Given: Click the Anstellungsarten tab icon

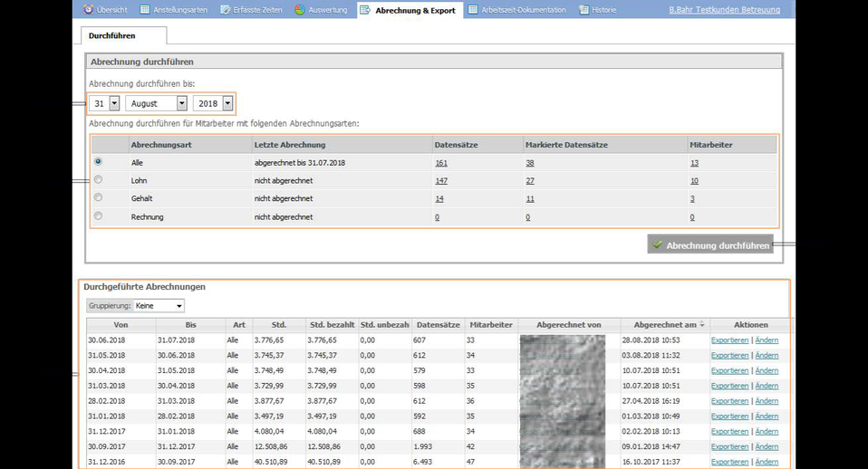Looking at the screenshot, I should pos(145,9).
